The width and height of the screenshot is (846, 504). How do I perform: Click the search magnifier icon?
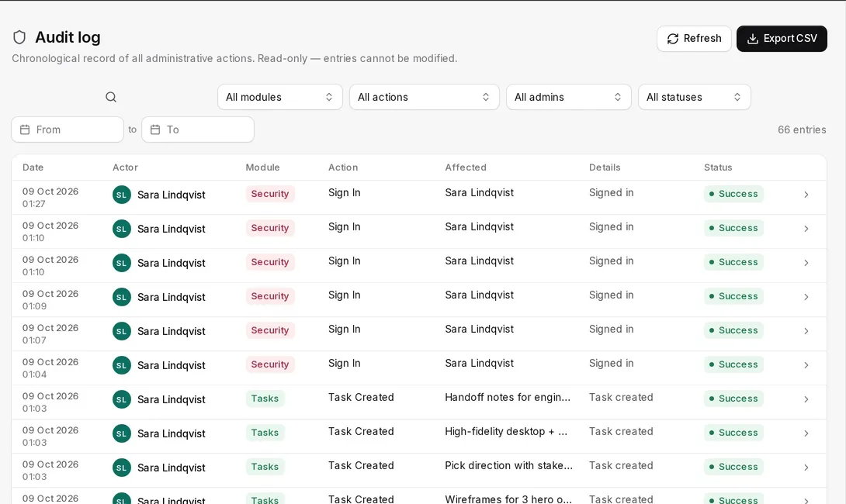click(111, 97)
